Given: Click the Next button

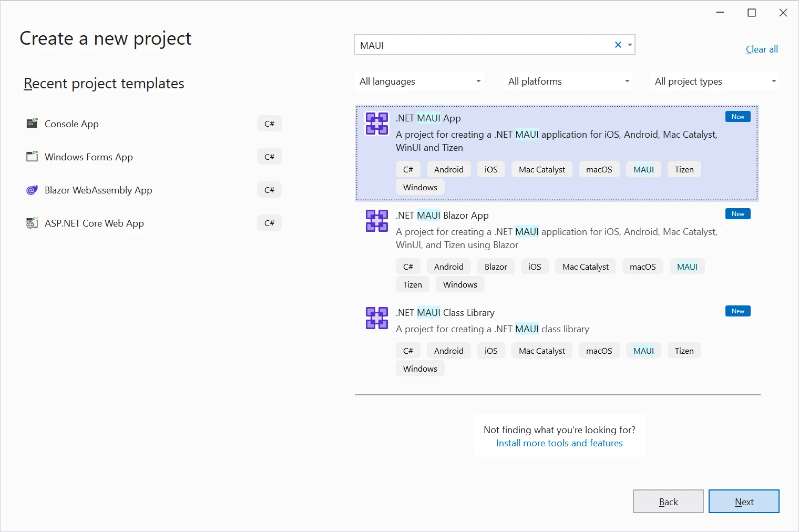Looking at the screenshot, I should coord(744,502).
